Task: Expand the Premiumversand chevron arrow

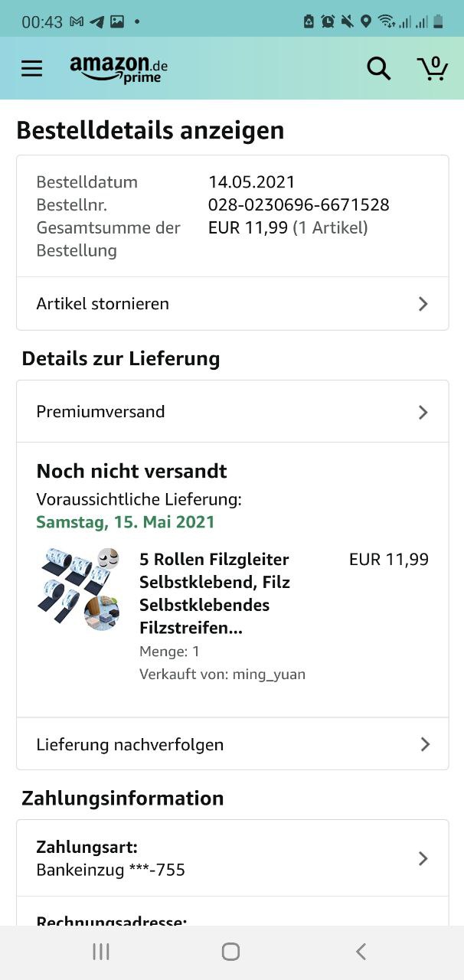Action: click(x=423, y=412)
